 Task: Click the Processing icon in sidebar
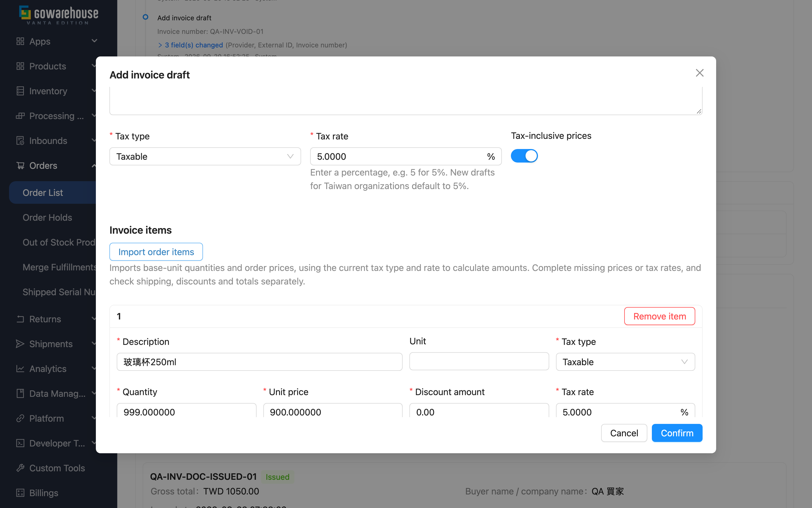point(20,116)
